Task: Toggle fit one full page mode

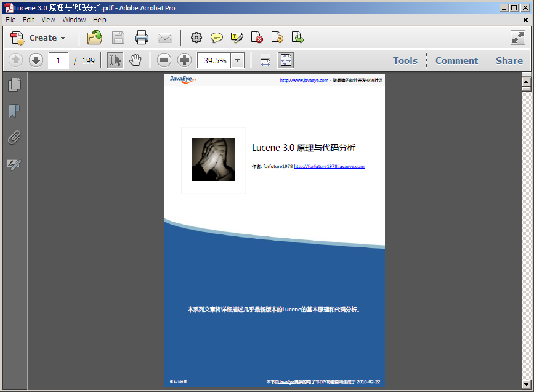Action: pos(286,60)
